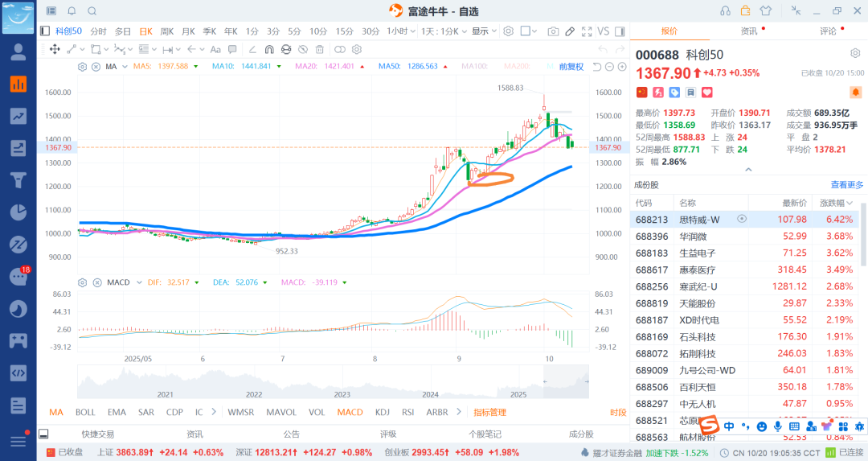Image resolution: width=868 pixels, height=461 pixels.
Task: Open the pie chart portfolio icon in sidebar
Action: point(18,212)
